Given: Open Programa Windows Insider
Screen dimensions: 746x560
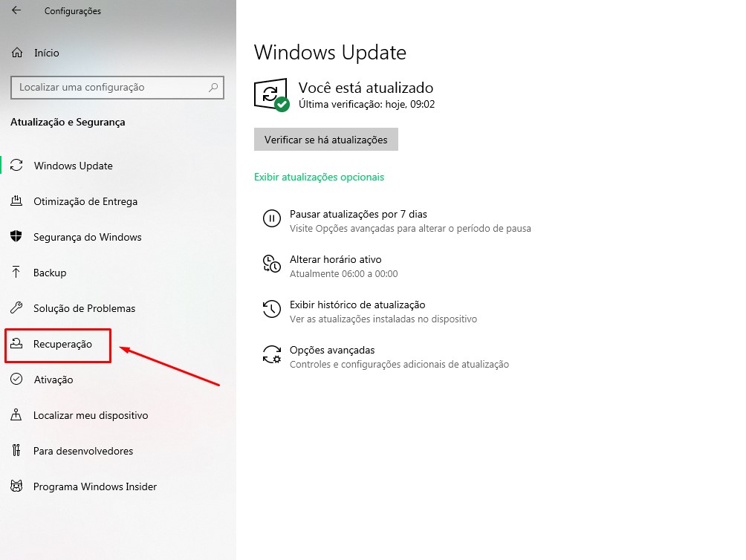Looking at the screenshot, I should (x=94, y=486).
